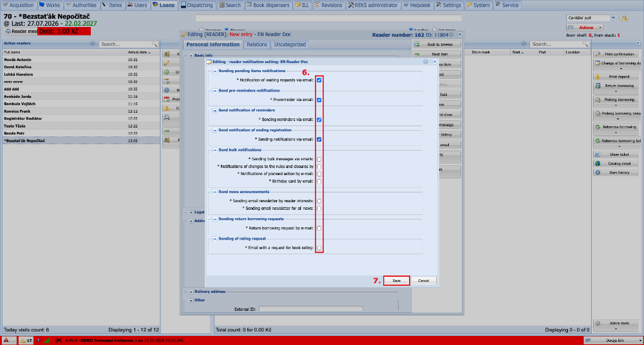Uncheck Prereminder via email checkbox
Screen dimensions: 644x345
click(319, 100)
